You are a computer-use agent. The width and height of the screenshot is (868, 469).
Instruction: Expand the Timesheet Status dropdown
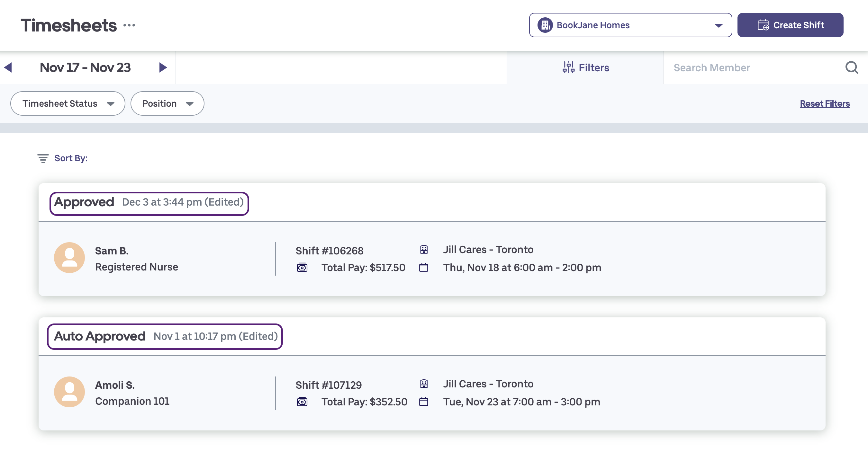[68, 103]
